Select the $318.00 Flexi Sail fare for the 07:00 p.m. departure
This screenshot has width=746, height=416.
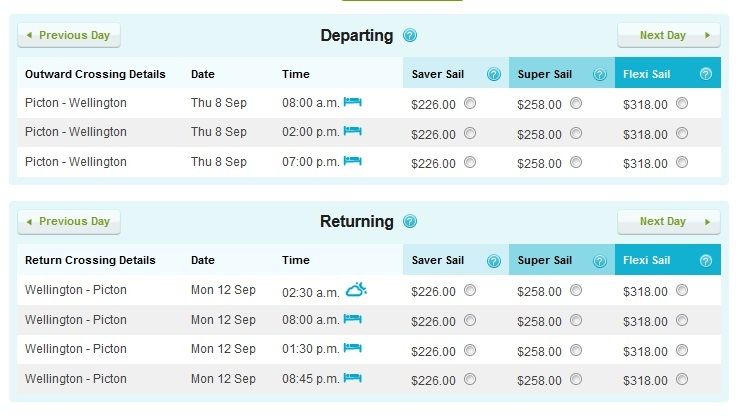pyautogui.click(x=682, y=162)
